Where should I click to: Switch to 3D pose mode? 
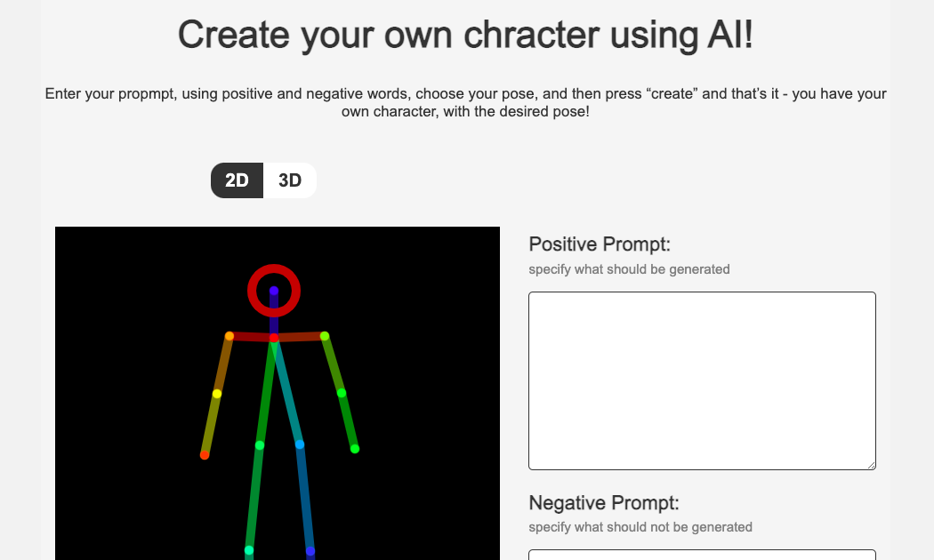[x=290, y=180]
